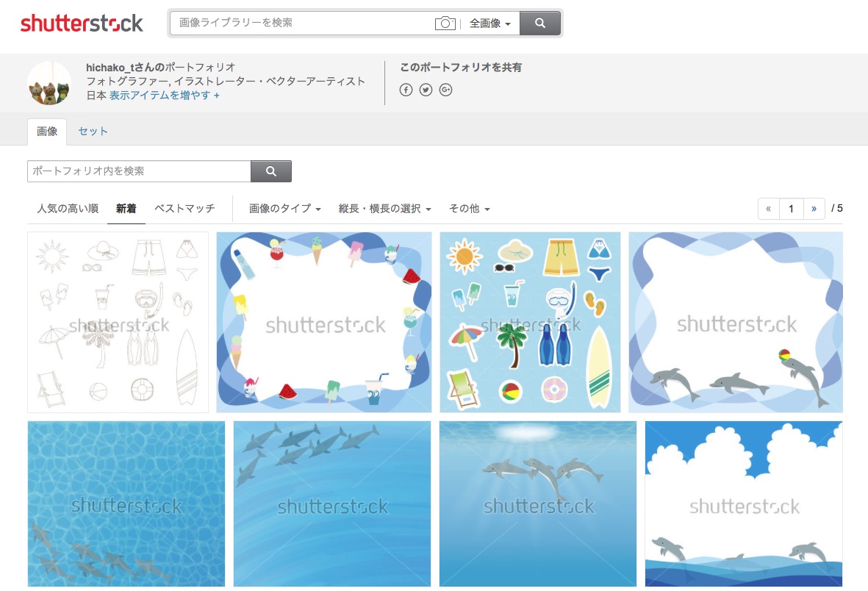Open water ripple pattern dolphins thumbnail

tap(126, 504)
